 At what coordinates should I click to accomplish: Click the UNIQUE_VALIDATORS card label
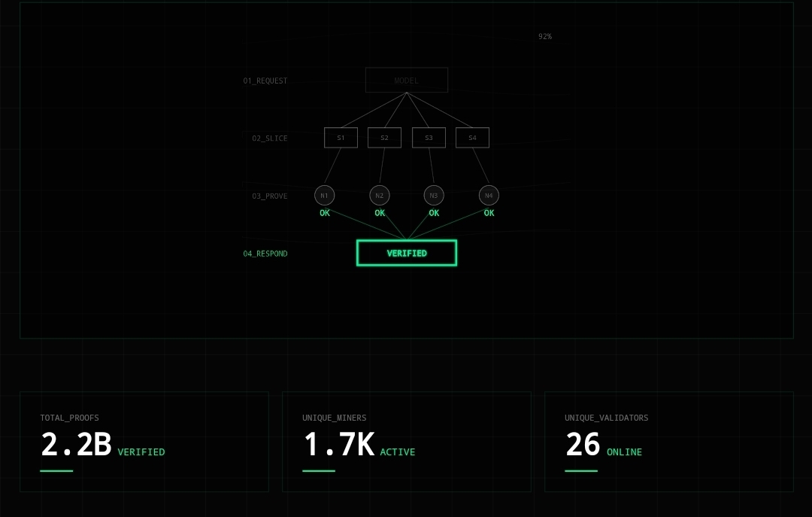tap(607, 418)
